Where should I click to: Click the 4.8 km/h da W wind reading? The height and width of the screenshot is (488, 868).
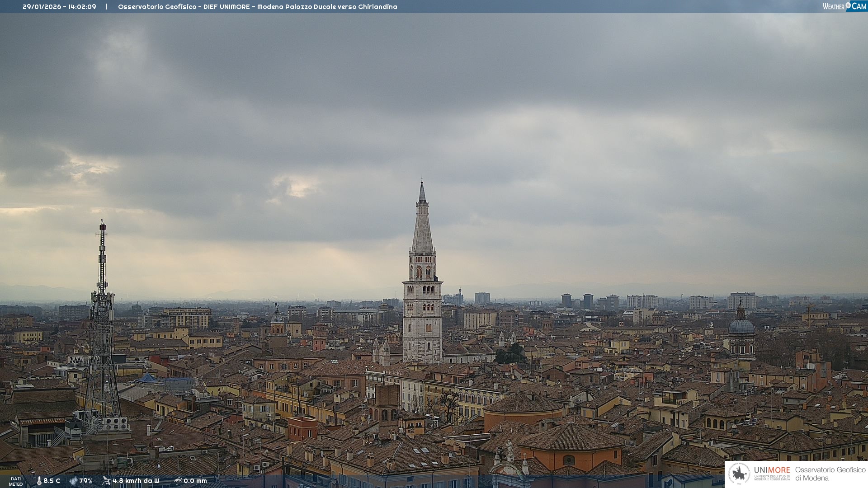coord(136,481)
